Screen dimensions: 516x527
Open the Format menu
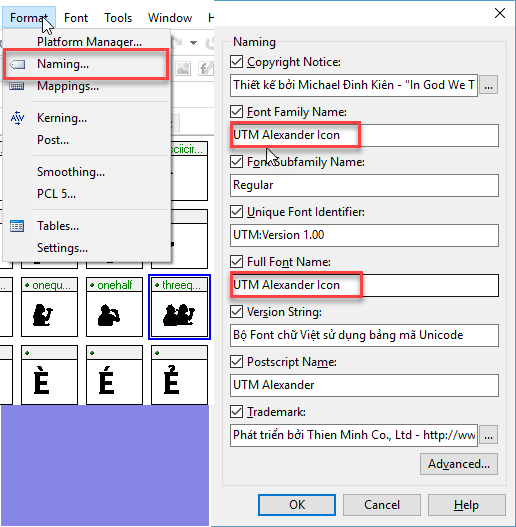tap(29, 17)
